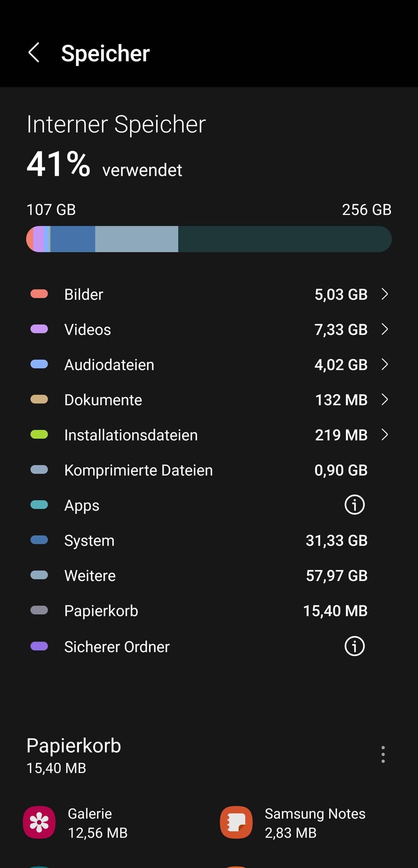Tap the Samsung Notes app icon
The height and width of the screenshot is (868, 418).
coord(236,822)
